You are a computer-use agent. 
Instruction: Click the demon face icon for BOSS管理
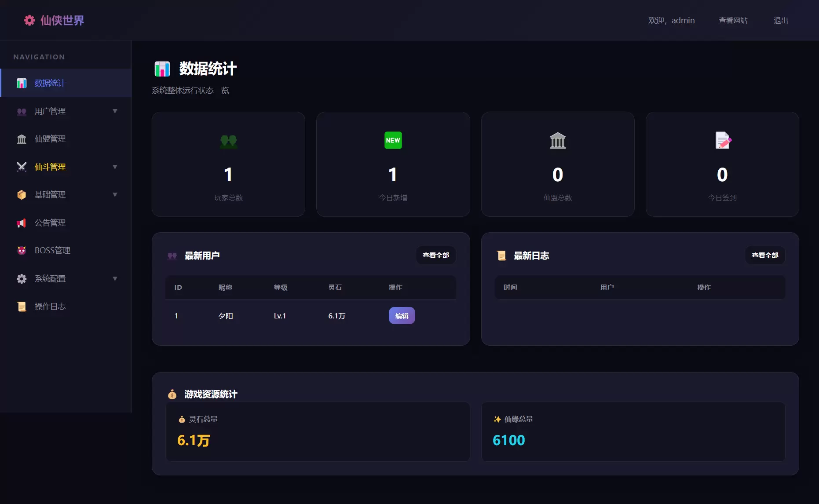tap(22, 251)
